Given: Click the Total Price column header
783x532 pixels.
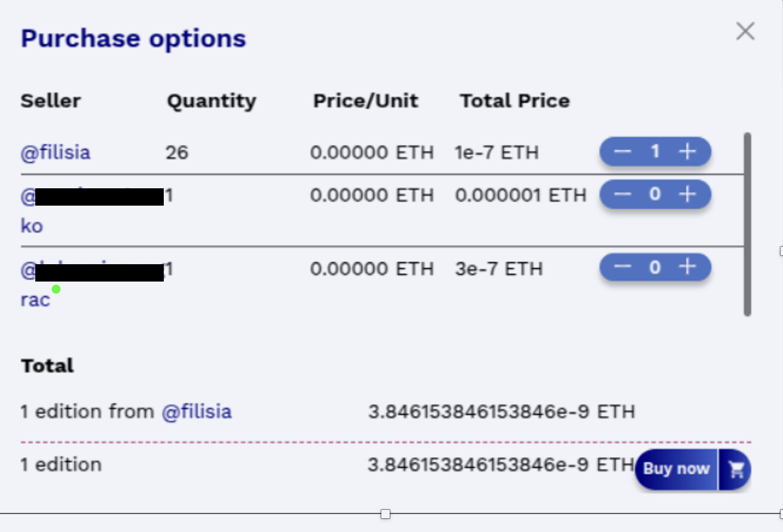Looking at the screenshot, I should (x=515, y=100).
